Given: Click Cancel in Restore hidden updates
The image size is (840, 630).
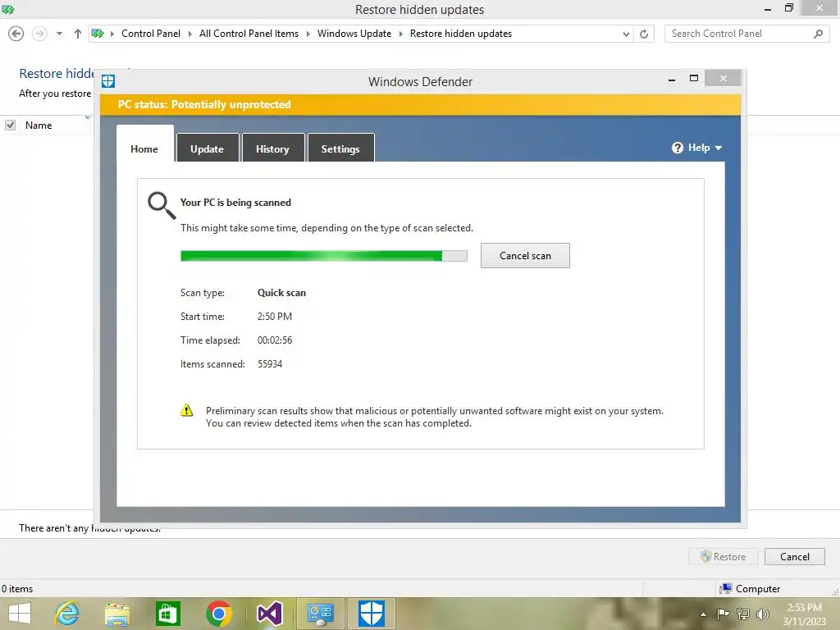Looking at the screenshot, I should 794,557.
